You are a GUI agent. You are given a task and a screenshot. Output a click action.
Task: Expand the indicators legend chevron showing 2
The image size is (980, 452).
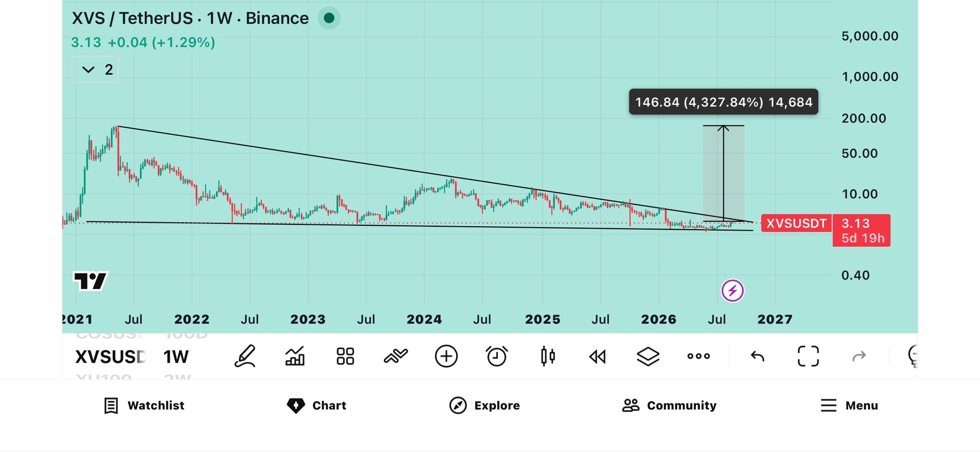(95, 70)
